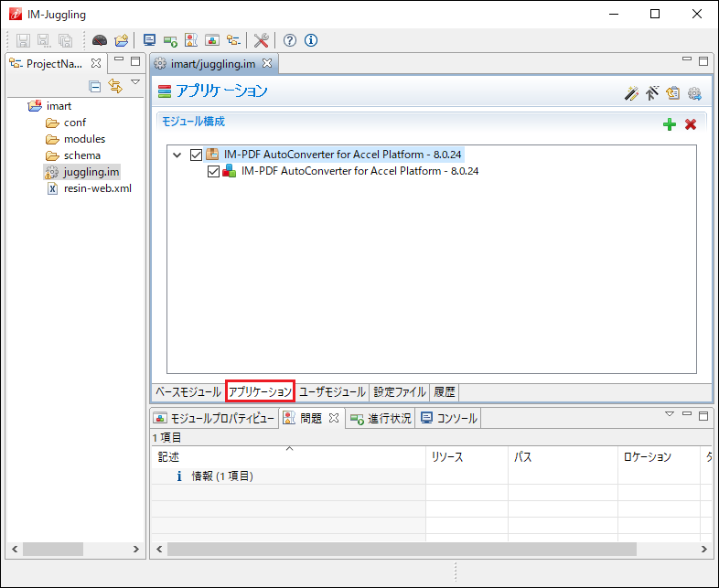The width and height of the screenshot is (719, 588).
Task: Close the 問題 view tab
Action: tap(334, 418)
